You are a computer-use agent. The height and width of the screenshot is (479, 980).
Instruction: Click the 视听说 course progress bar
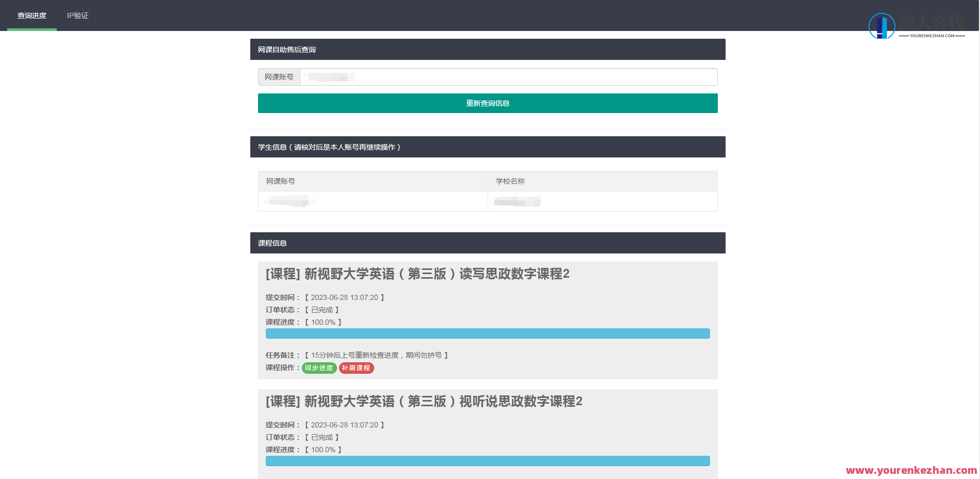(487, 460)
